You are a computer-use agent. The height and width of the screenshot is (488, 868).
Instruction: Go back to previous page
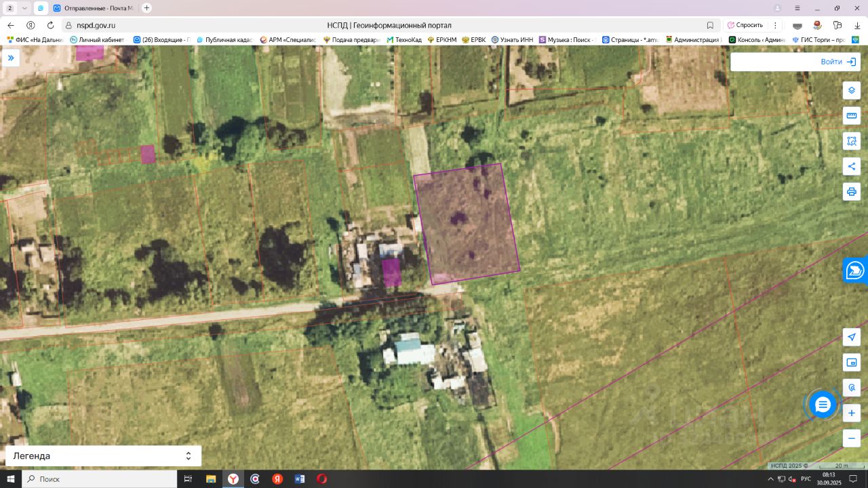pyautogui.click(x=11, y=25)
